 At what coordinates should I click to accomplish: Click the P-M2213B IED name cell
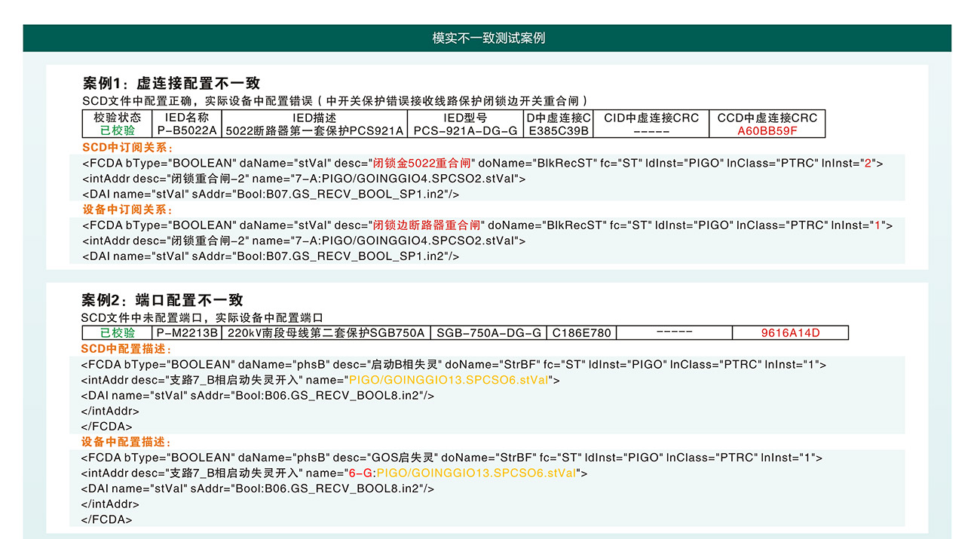coord(187,332)
